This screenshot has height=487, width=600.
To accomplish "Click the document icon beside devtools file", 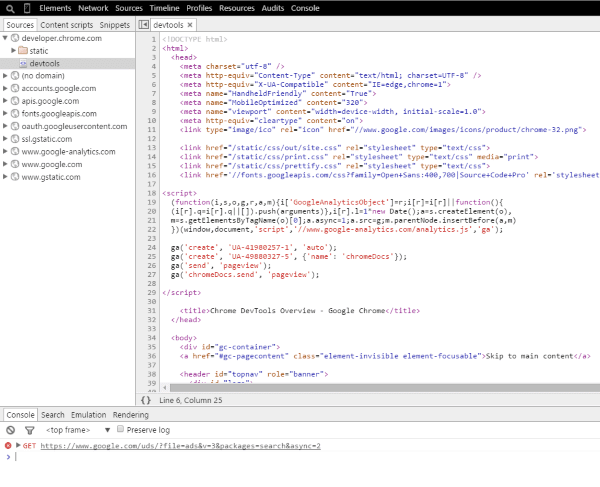I will coord(23,64).
